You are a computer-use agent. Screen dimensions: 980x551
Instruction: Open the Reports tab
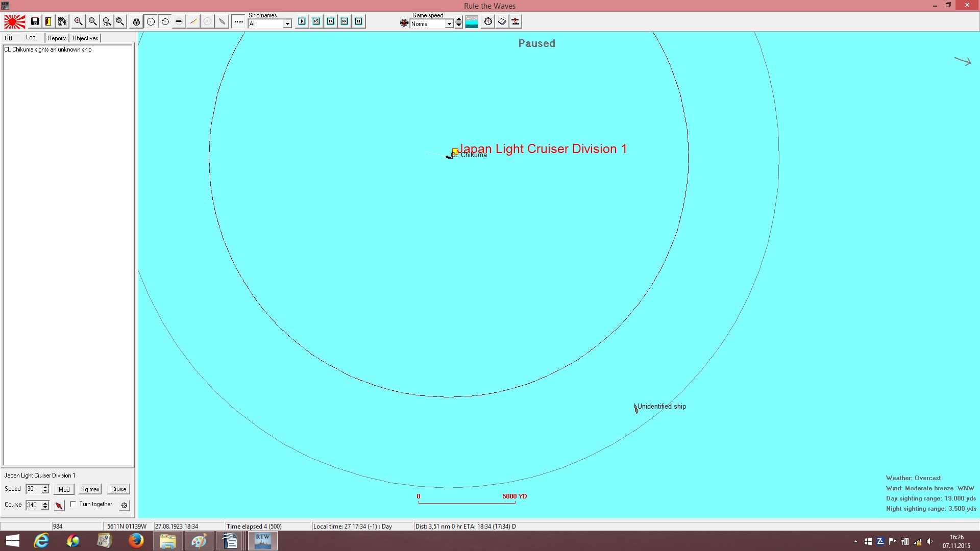[57, 38]
